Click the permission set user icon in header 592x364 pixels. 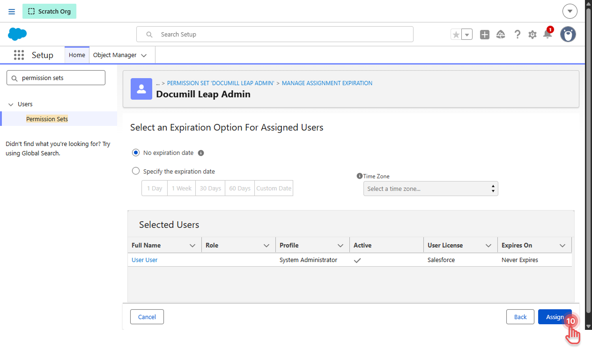[141, 89]
